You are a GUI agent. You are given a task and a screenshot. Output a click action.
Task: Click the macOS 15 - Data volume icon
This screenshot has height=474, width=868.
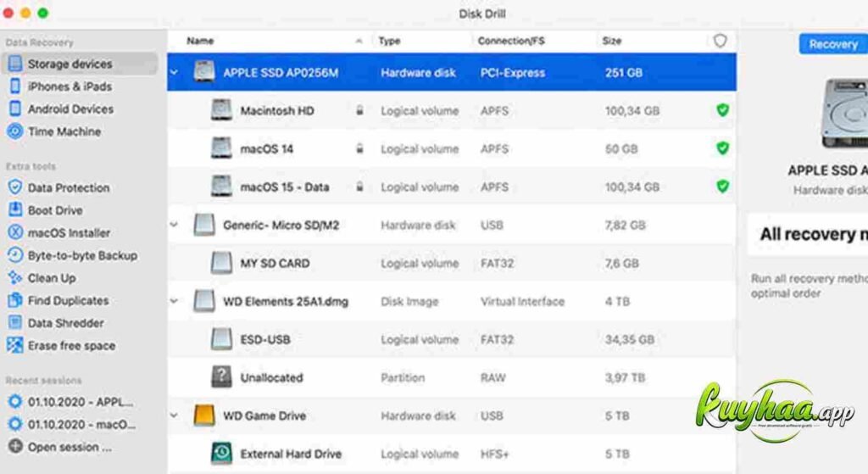pyautogui.click(x=221, y=187)
